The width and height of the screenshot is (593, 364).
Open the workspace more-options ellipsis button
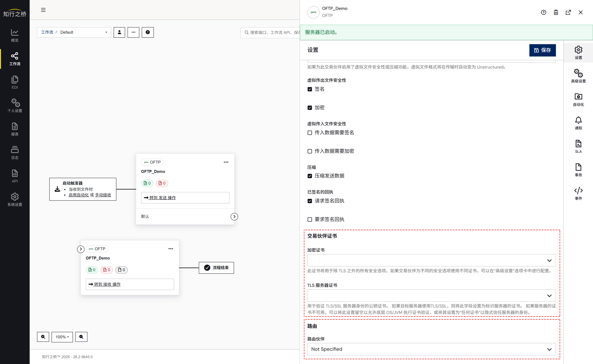(133, 32)
